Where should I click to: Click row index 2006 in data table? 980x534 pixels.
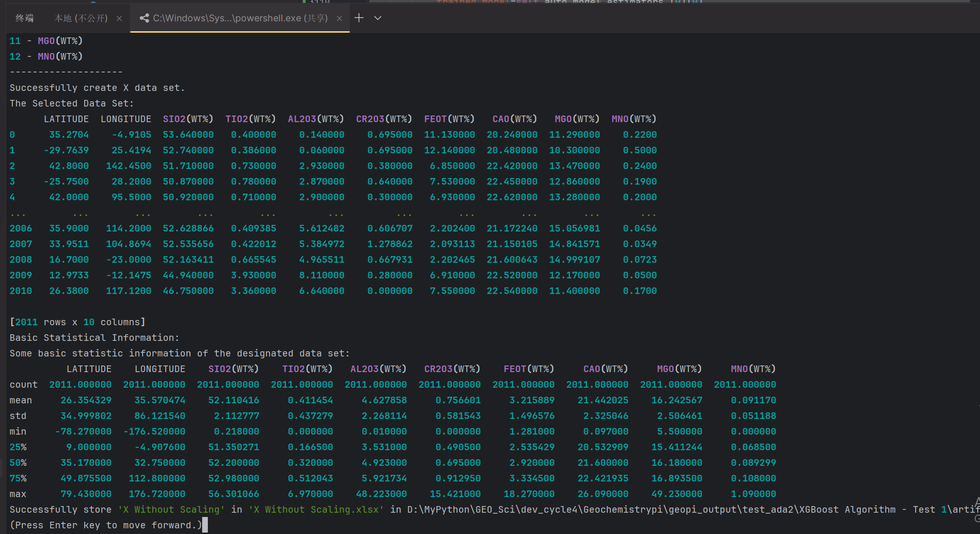21,228
